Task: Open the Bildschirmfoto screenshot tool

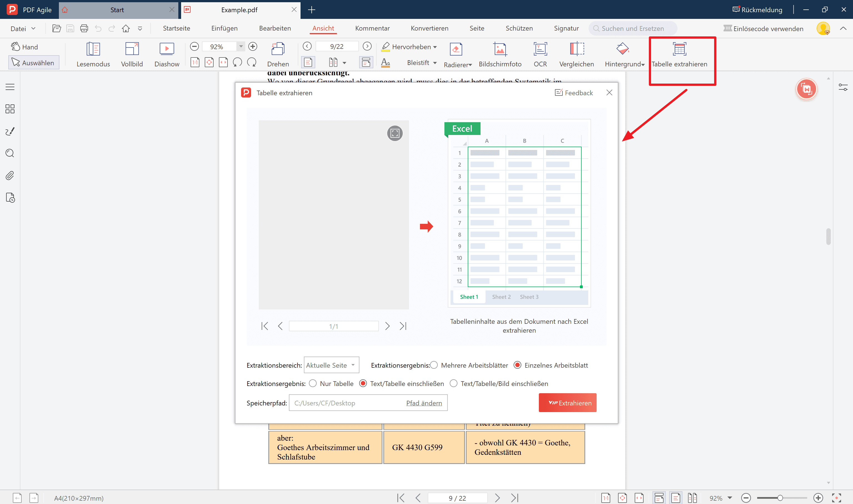Action: point(500,54)
